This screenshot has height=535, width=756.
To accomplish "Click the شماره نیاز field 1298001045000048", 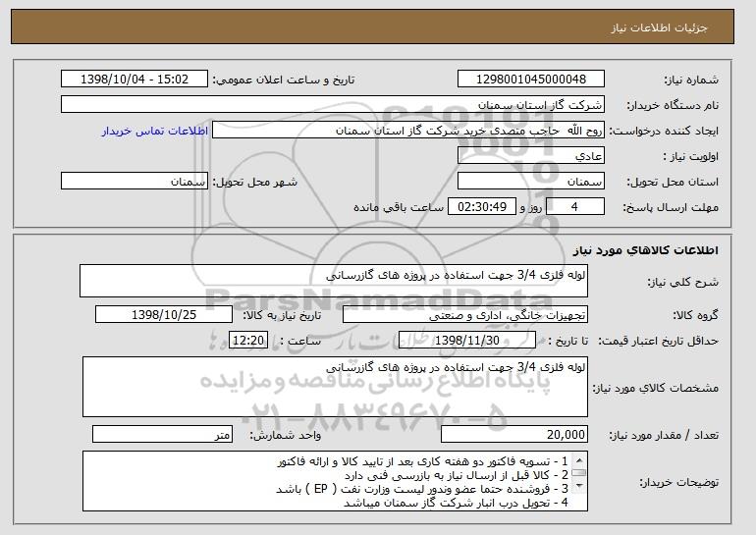I will (x=531, y=80).
